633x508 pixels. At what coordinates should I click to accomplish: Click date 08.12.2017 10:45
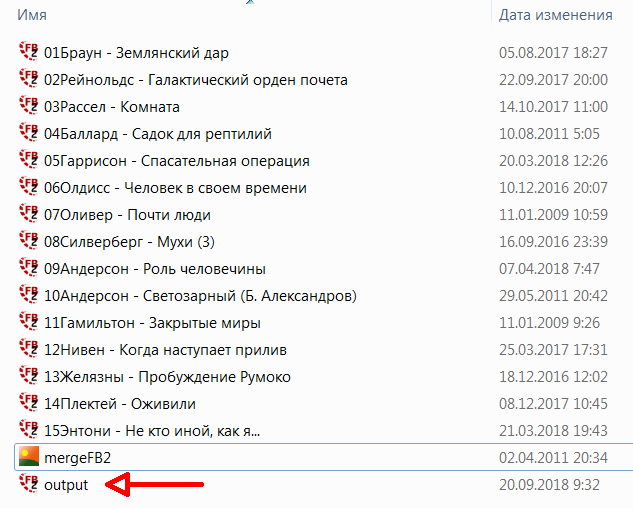pyautogui.click(x=553, y=405)
